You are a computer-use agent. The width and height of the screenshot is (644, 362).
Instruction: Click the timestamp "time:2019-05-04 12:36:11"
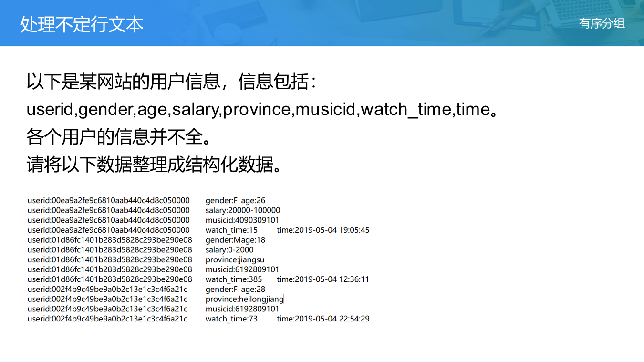click(323, 279)
